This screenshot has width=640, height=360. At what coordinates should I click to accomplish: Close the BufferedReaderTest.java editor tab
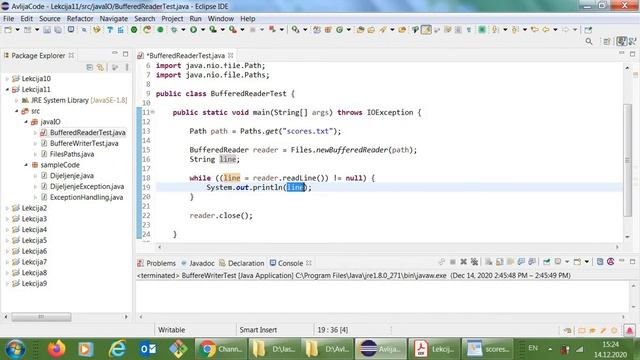[x=231, y=55]
